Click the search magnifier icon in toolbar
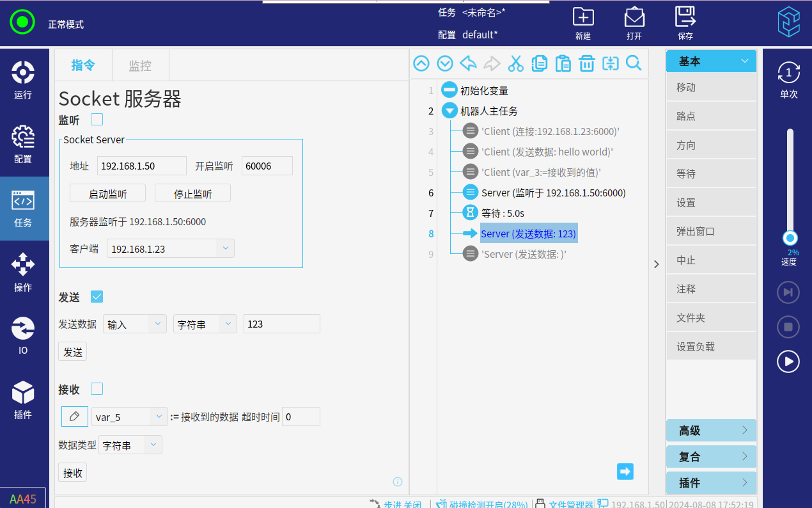 point(634,63)
